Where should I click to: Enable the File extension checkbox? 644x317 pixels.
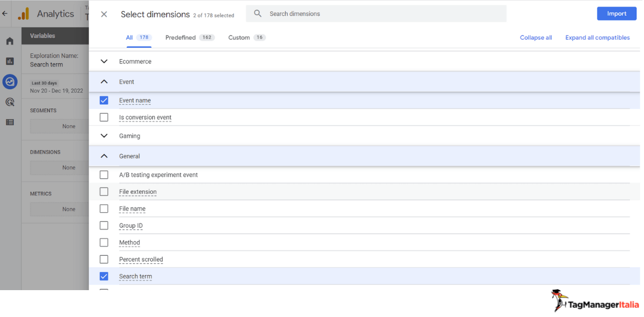pyautogui.click(x=104, y=192)
